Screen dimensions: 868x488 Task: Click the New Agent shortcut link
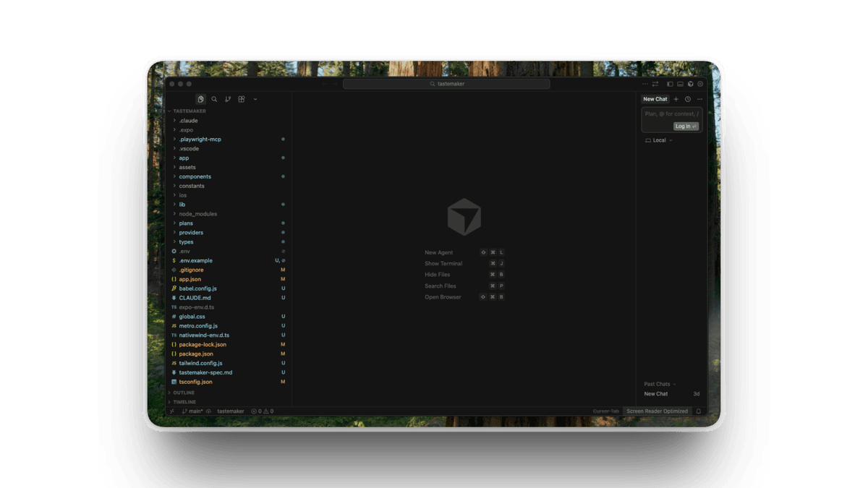[x=439, y=252]
